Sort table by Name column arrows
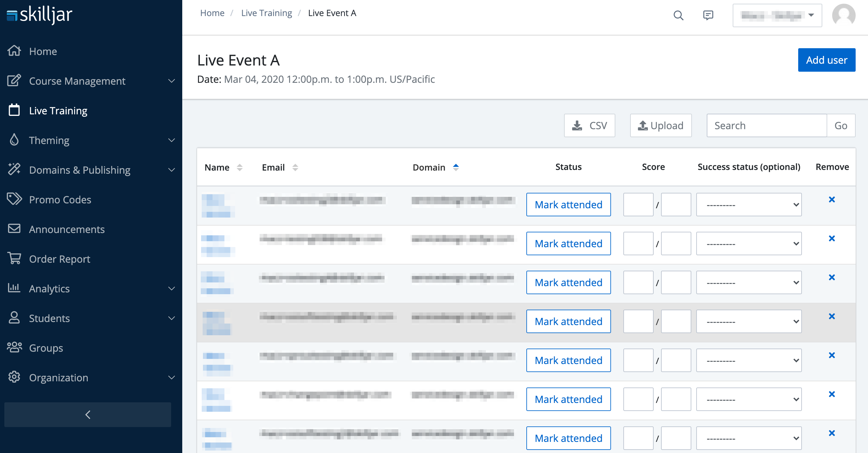868x453 pixels. tap(240, 167)
